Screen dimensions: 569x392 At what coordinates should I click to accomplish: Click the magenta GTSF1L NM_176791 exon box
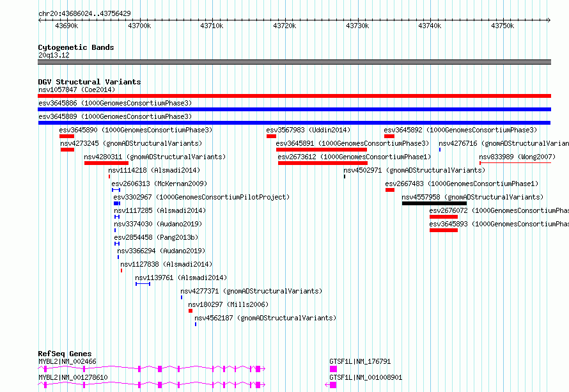pos(333,369)
